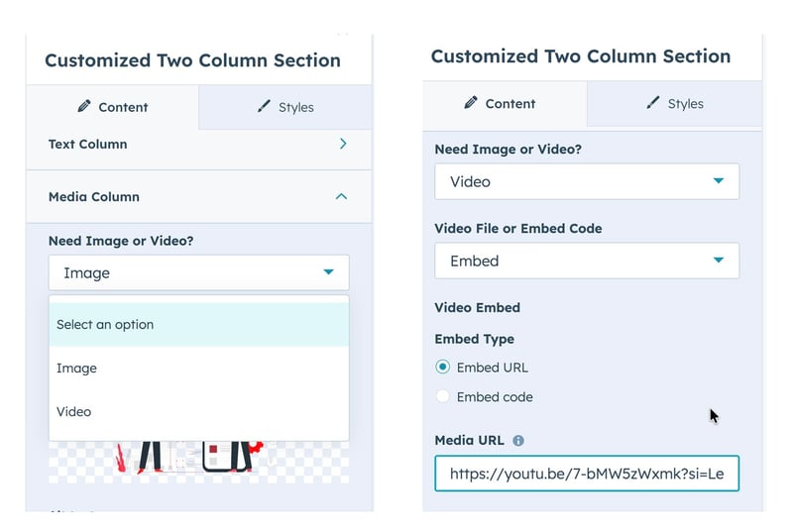Open the dropdown showing Video
Screen dimensions: 793x532
(586, 181)
